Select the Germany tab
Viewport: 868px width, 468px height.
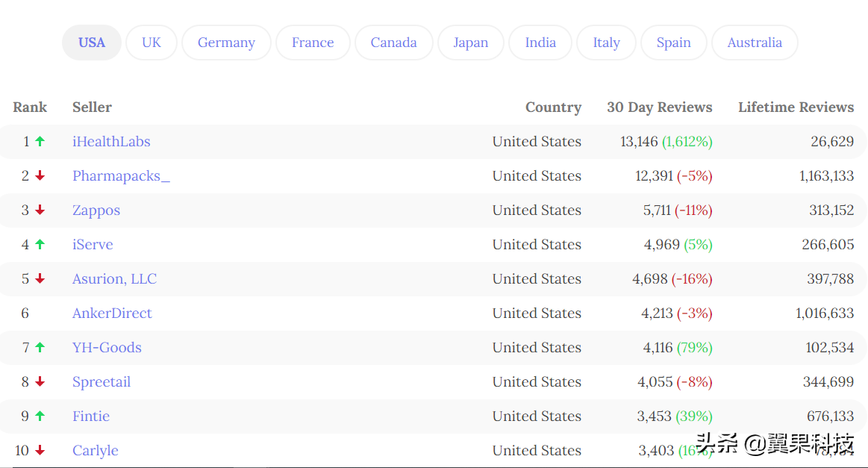[x=226, y=43]
